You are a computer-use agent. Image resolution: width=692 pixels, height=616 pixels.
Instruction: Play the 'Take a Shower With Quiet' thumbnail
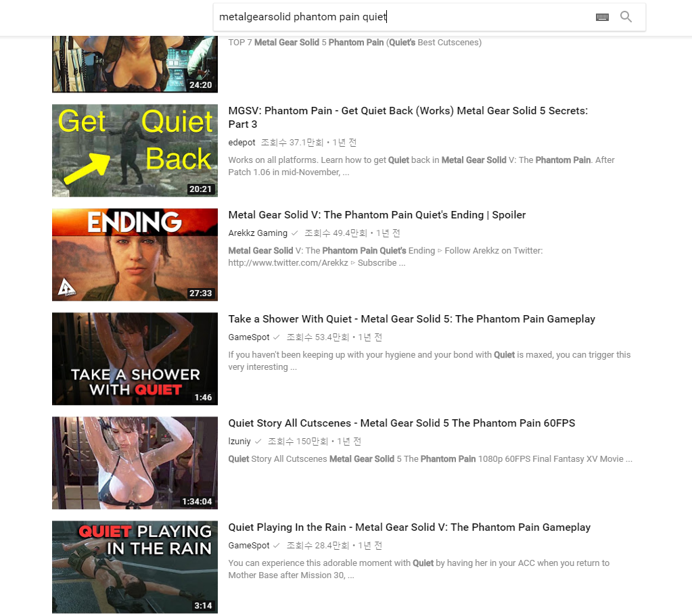coord(135,359)
